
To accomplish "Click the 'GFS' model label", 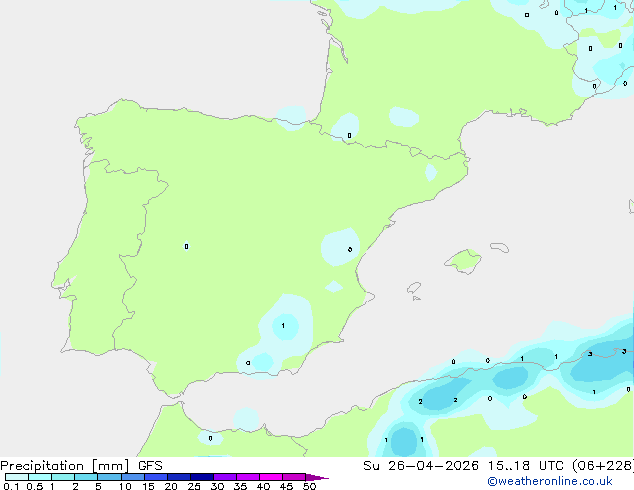I will (150, 466).
